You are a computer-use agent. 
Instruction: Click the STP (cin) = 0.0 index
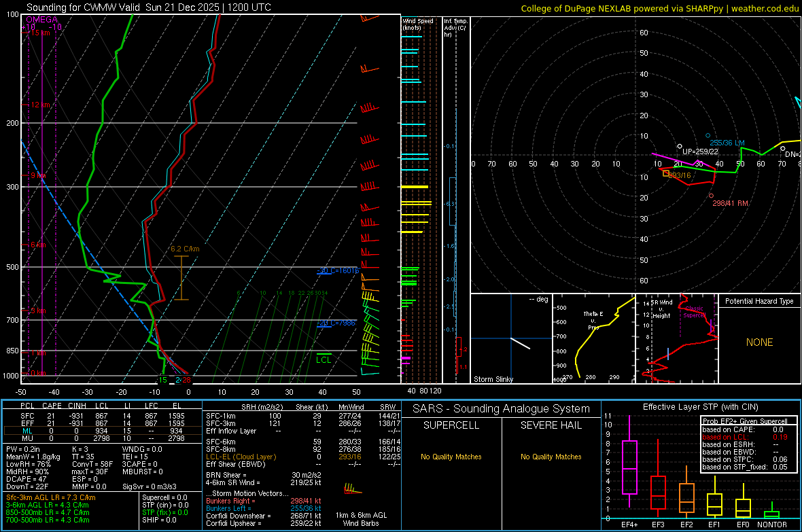[x=165, y=505]
